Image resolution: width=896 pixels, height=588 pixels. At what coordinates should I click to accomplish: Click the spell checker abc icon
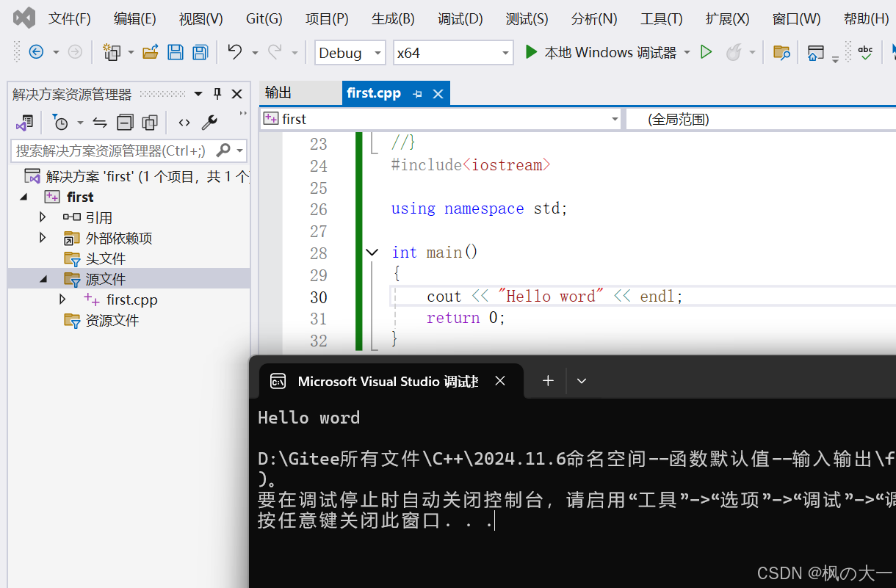click(x=866, y=52)
